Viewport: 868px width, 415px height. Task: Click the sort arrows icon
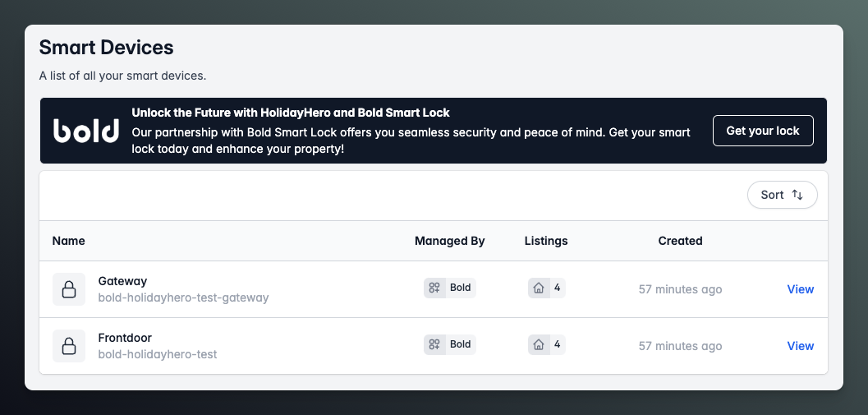(x=797, y=195)
